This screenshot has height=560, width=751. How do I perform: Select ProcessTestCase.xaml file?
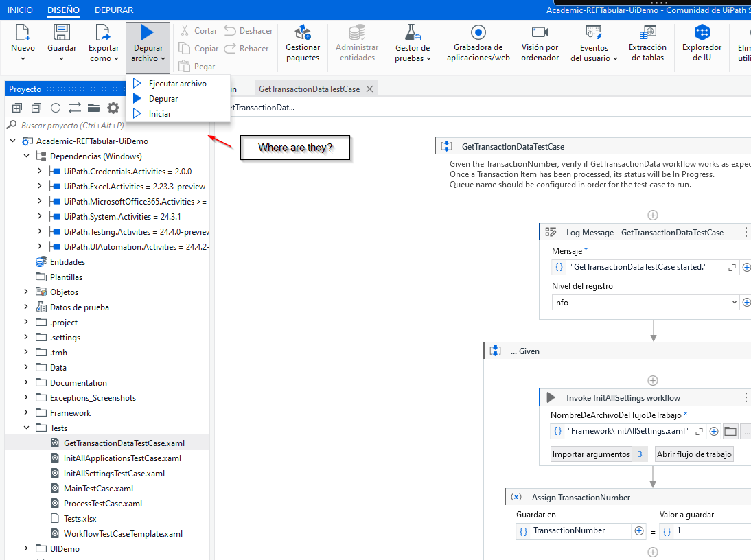coord(102,504)
